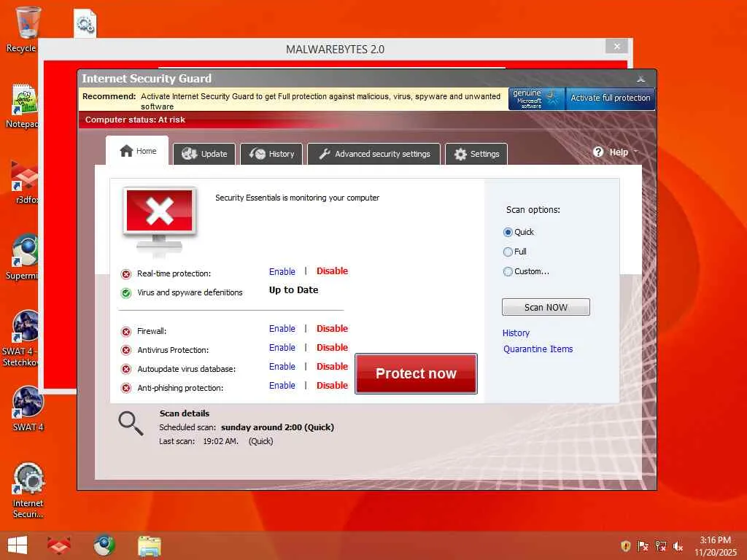Open File Explorer from the taskbar

point(150,545)
